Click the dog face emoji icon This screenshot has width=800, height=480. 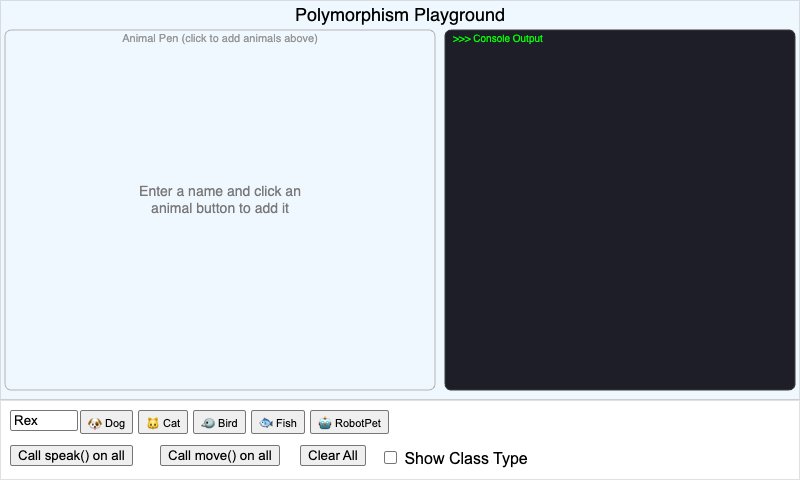pos(95,423)
